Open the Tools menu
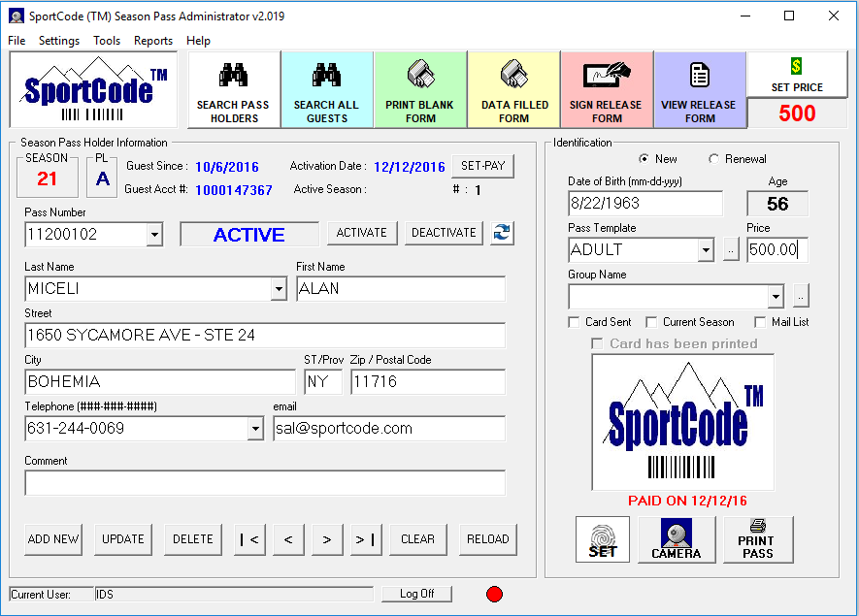This screenshot has width=859, height=616. pyautogui.click(x=107, y=41)
